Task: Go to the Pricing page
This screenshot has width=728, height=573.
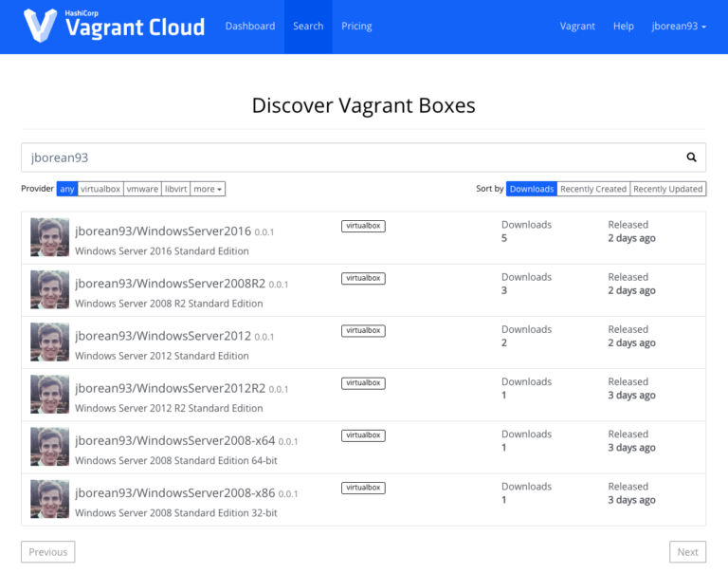Action: [356, 26]
